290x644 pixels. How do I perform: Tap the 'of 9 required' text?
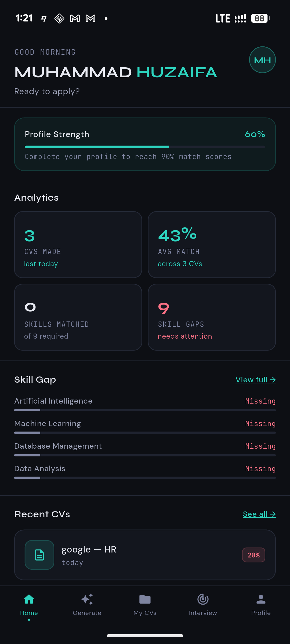[x=46, y=336]
